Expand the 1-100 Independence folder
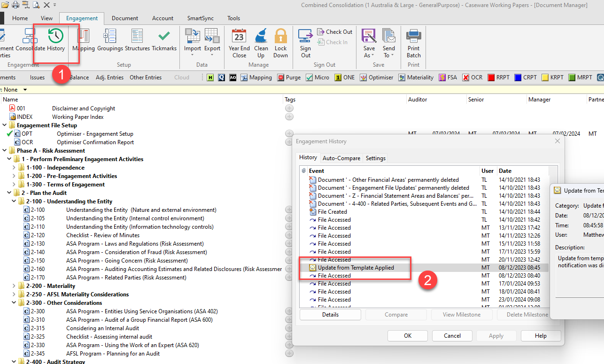This screenshot has height=364, width=604. pos(15,168)
